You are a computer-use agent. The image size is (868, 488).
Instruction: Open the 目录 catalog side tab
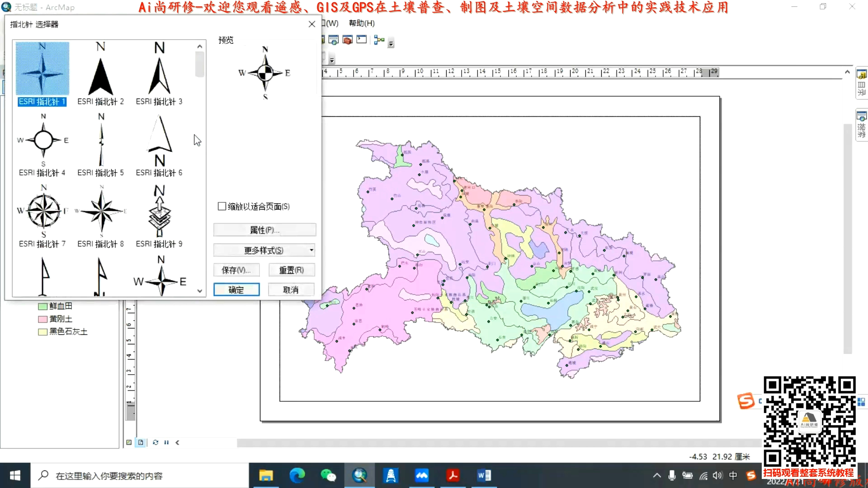(x=862, y=83)
